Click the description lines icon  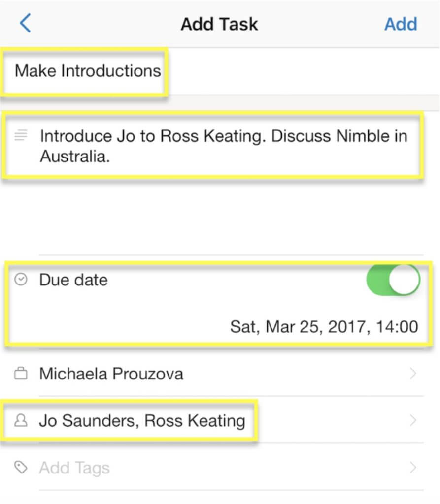[21, 134]
